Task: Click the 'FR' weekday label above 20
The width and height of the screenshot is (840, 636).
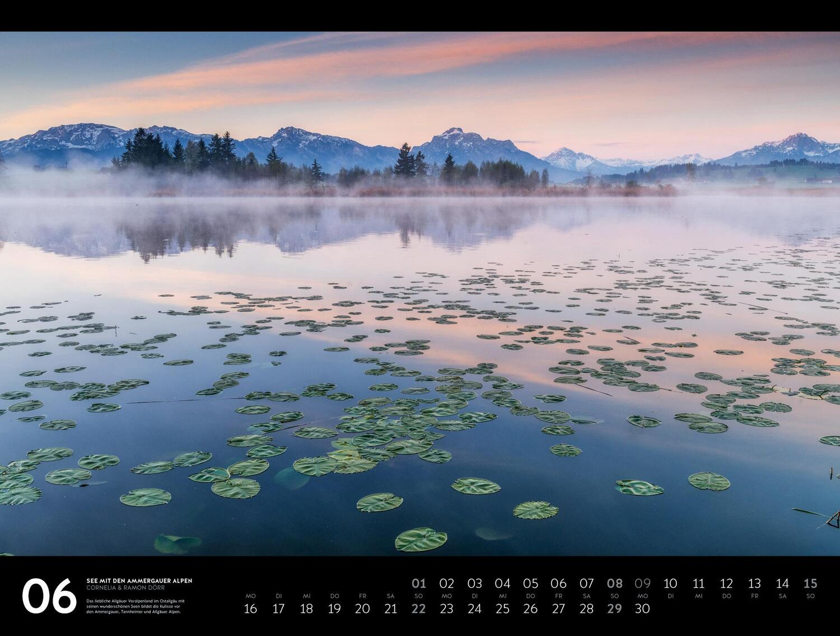Action: (362, 596)
